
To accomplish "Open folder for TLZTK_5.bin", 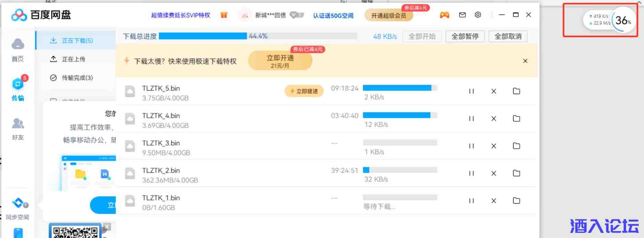I will [x=516, y=91].
